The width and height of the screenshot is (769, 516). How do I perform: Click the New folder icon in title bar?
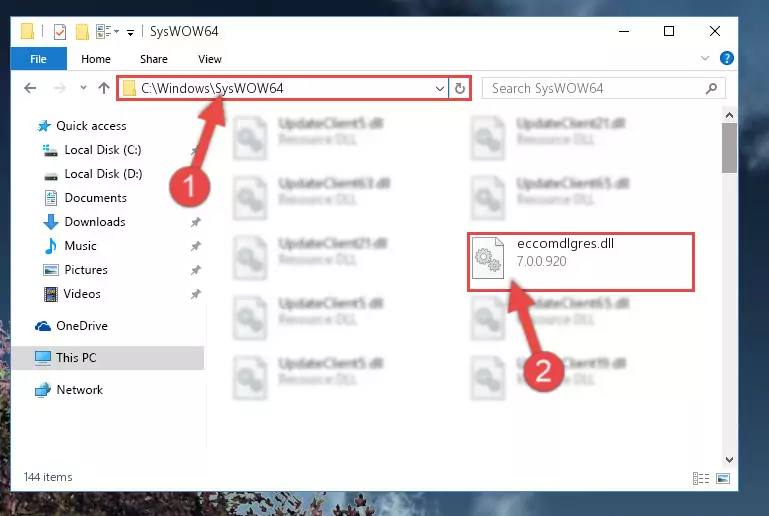(x=82, y=32)
